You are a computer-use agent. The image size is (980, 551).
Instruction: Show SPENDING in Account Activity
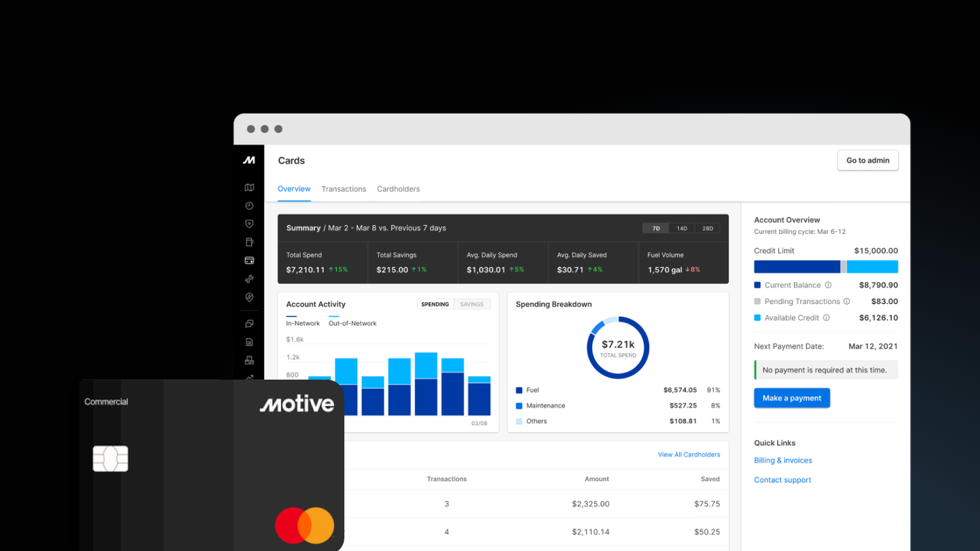pos(435,304)
